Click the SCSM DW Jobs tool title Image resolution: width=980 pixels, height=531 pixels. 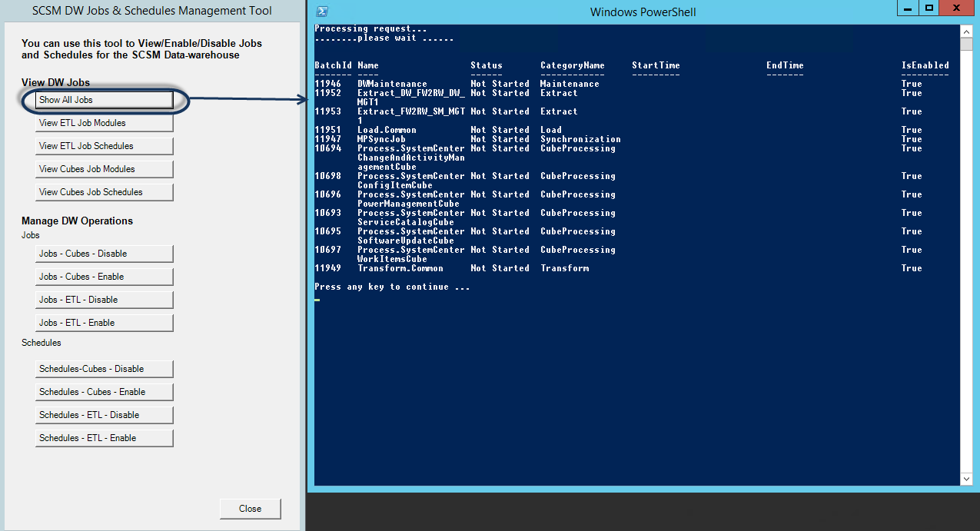point(152,11)
